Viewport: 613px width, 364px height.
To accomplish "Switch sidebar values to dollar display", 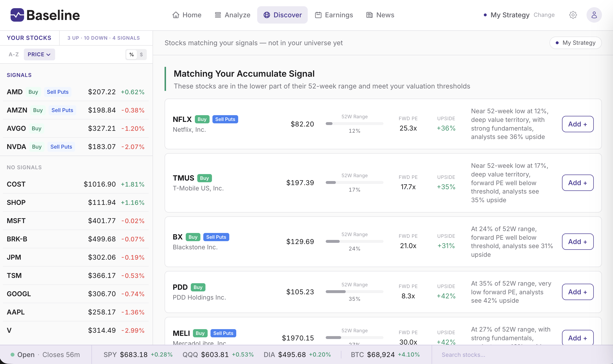I will [141, 54].
